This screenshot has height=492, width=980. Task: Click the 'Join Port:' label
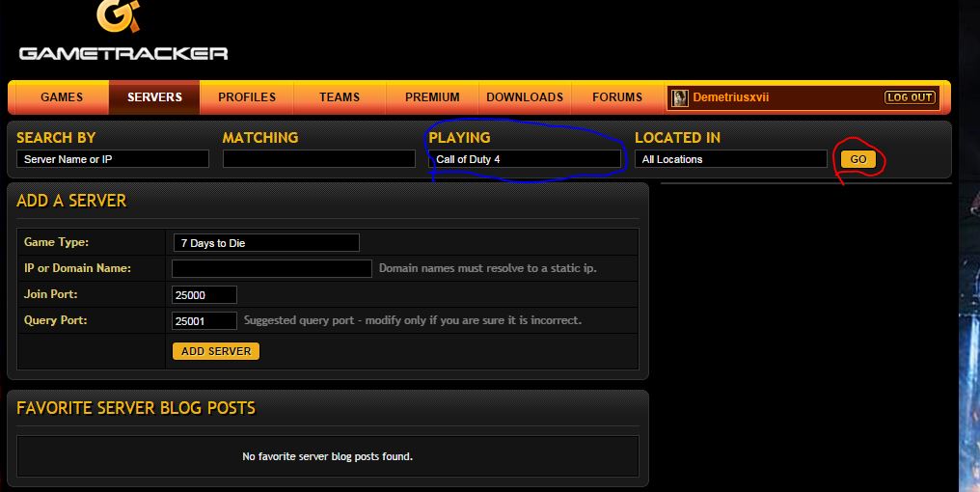coord(50,294)
